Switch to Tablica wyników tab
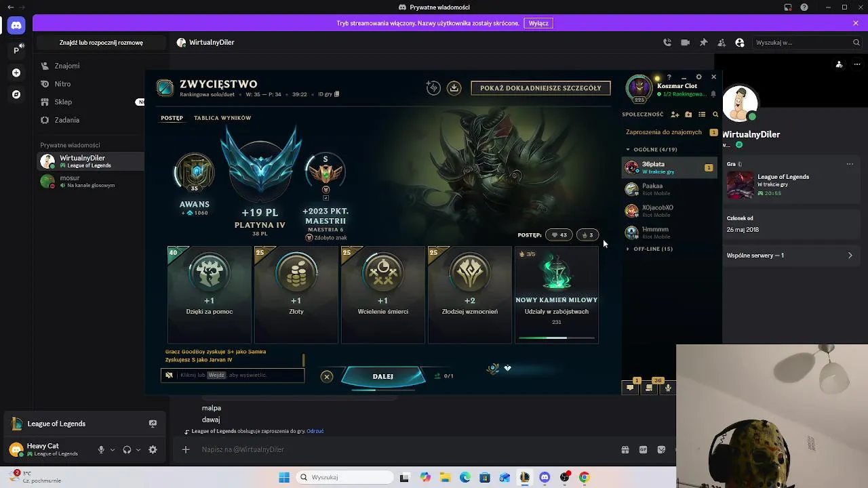Screen dimensions: 868x488 [222, 118]
